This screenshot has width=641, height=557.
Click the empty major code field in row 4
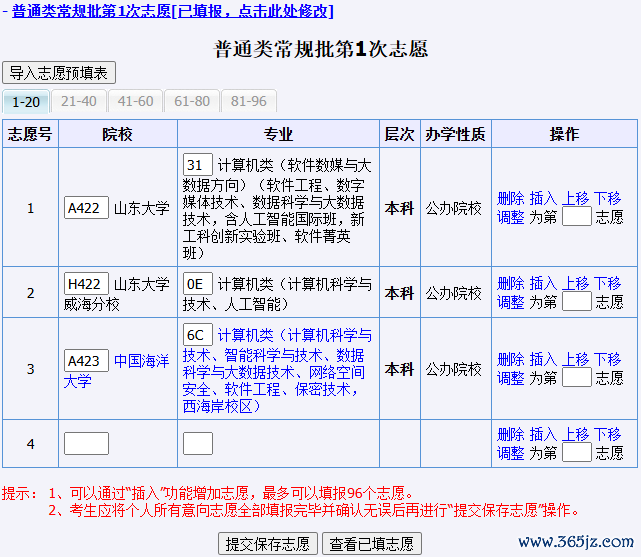click(x=198, y=443)
